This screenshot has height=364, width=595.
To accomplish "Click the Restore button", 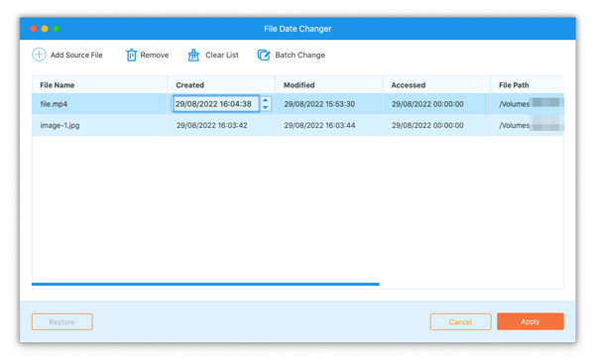I will pyautogui.click(x=61, y=322).
